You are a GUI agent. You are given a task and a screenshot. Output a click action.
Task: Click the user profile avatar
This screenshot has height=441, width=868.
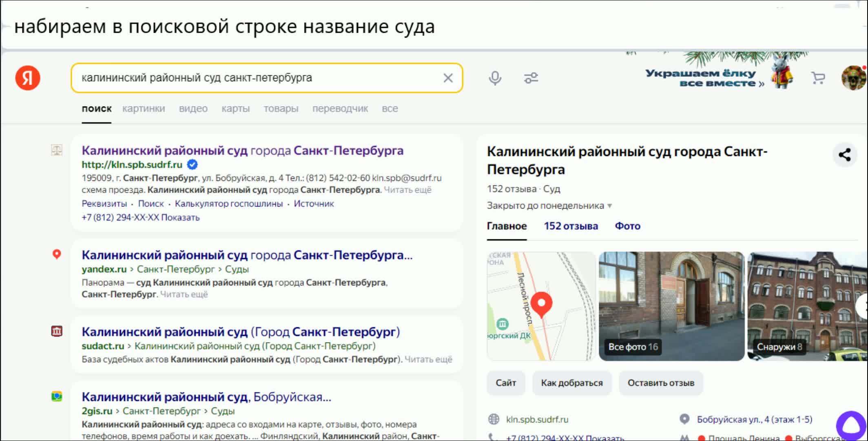[853, 78]
